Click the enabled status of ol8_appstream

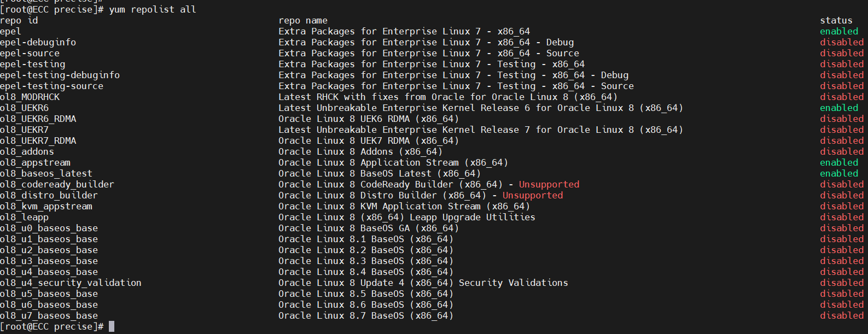click(x=839, y=162)
